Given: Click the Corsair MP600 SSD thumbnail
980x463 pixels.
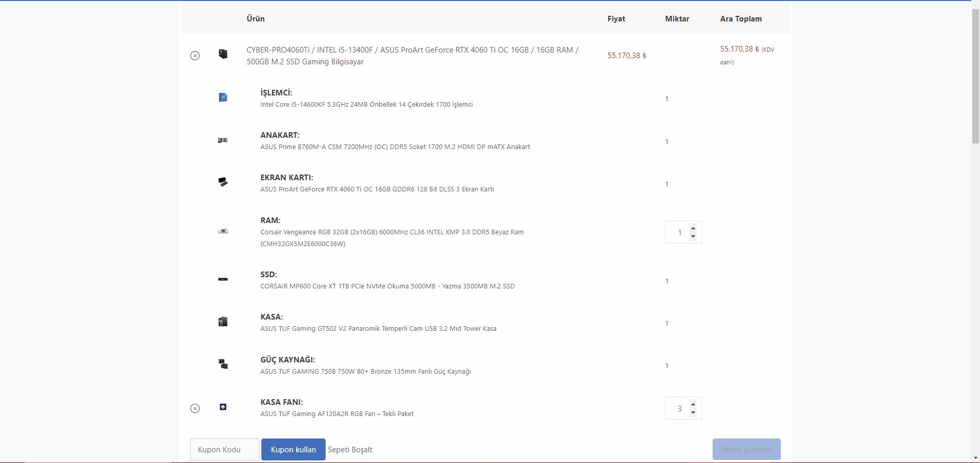Looking at the screenshot, I should tap(223, 279).
